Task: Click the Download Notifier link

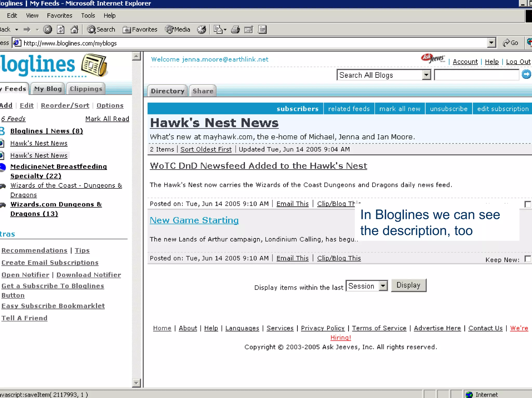Action: [x=89, y=275]
